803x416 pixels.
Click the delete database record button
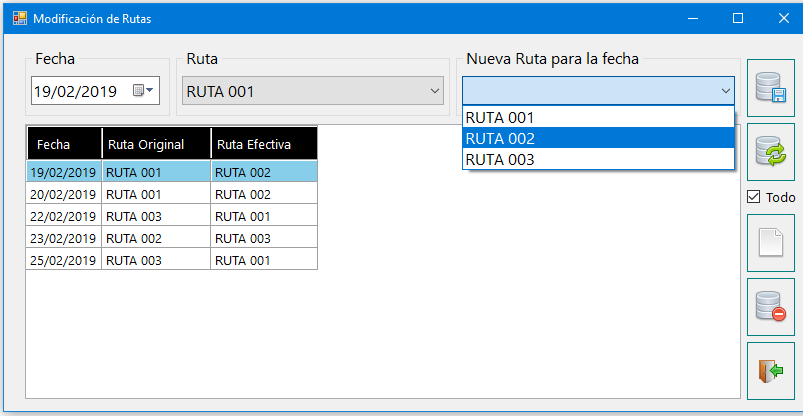(x=771, y=307)
